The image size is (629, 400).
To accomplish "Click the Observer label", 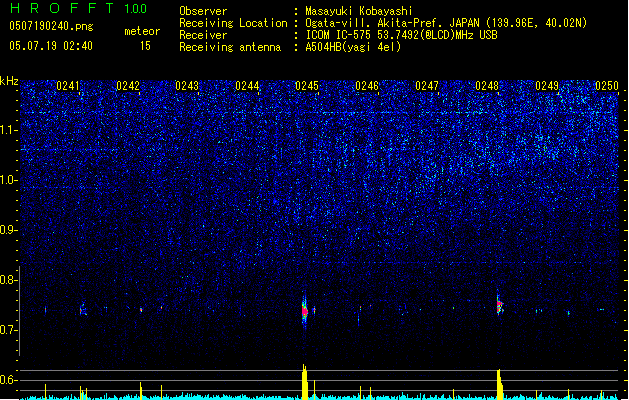I will [203, 11].
